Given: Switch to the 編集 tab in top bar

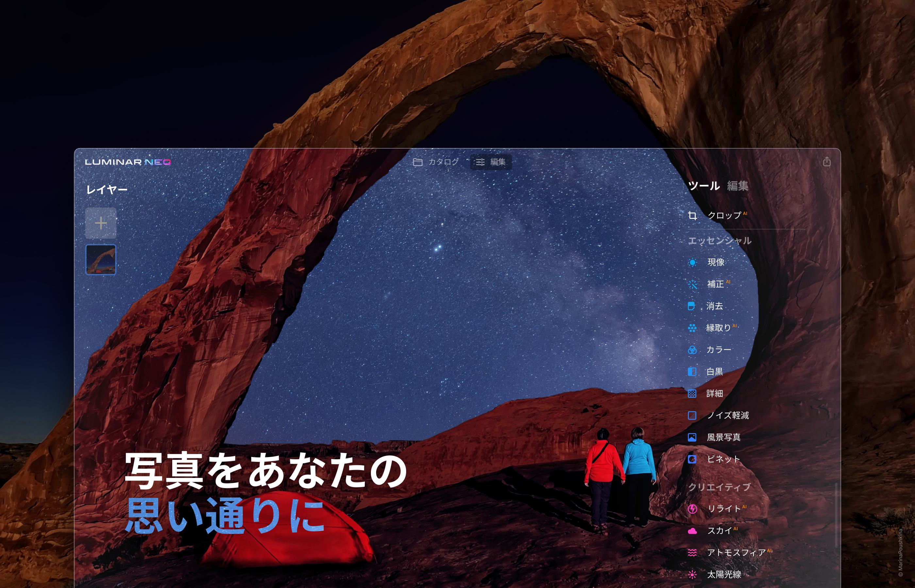Looking at the screenshot, I should tap(491, 162).
